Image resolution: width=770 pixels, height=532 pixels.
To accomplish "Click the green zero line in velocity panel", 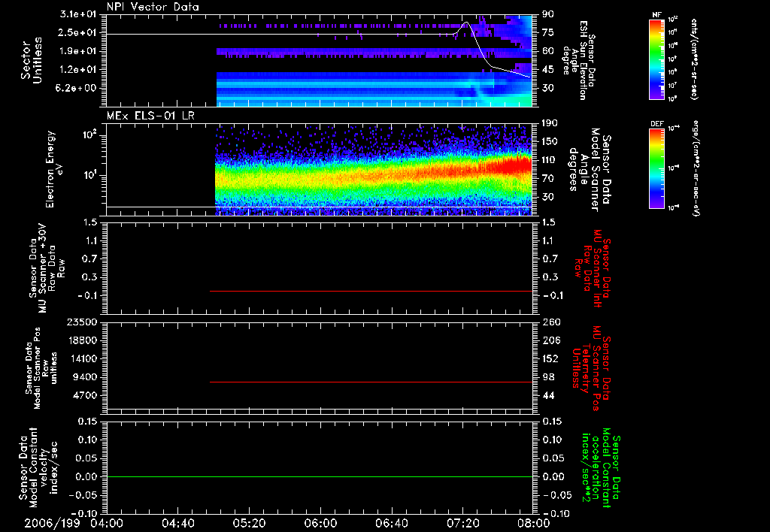I will click(320, 476).
